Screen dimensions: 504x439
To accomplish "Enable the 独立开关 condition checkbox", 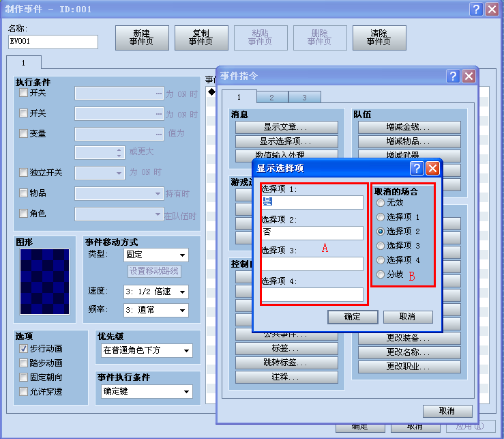I will click(x=23, y=173).
